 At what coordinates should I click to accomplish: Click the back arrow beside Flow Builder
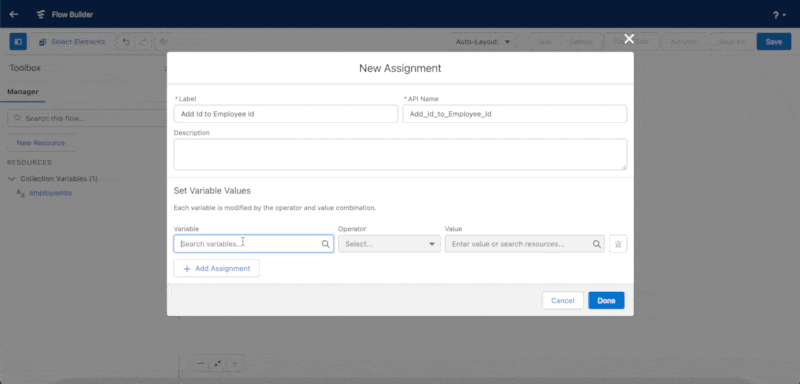14,14
